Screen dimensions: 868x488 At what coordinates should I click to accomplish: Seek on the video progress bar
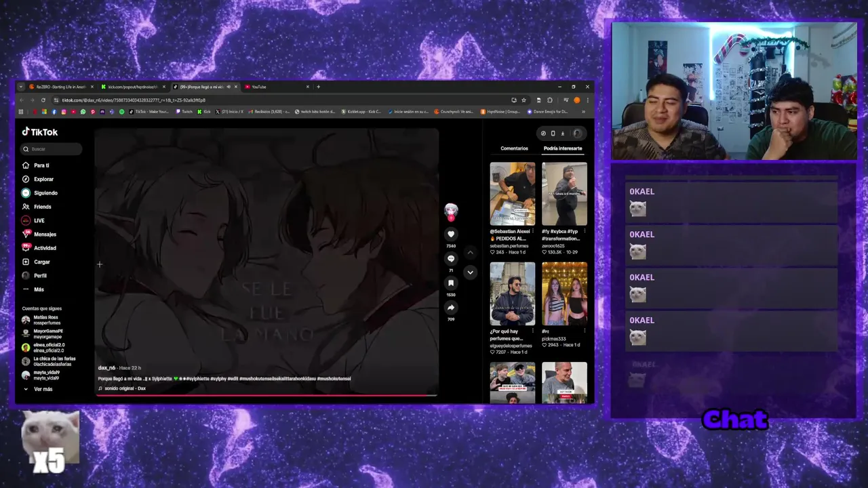(x=267, y=395)
